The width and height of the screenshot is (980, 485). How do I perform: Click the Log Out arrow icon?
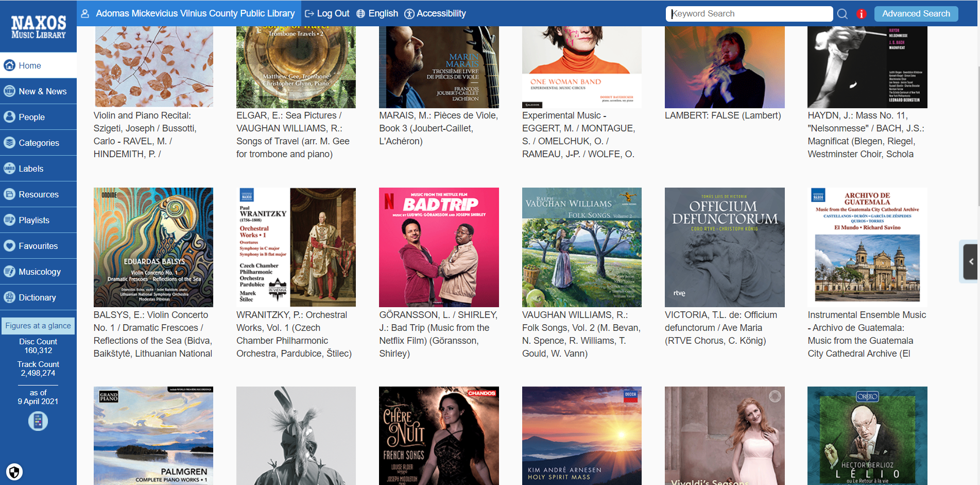310,13
